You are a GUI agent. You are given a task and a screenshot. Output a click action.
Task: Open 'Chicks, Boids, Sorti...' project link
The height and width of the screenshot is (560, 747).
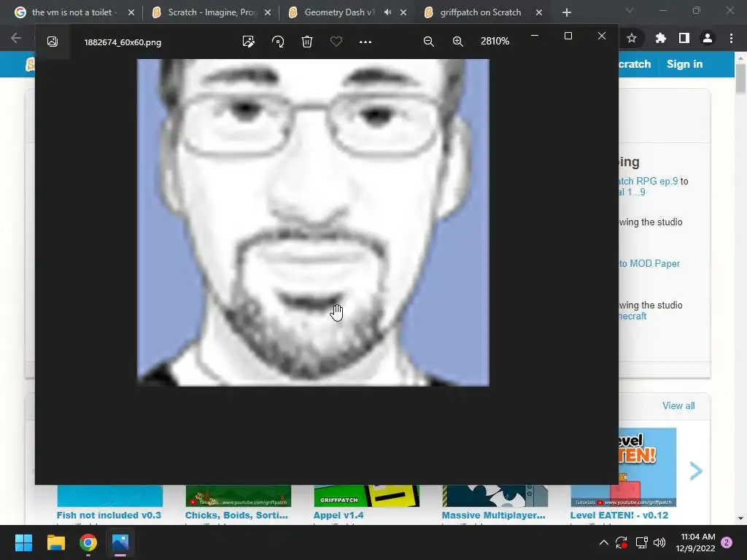coord(236,516)
